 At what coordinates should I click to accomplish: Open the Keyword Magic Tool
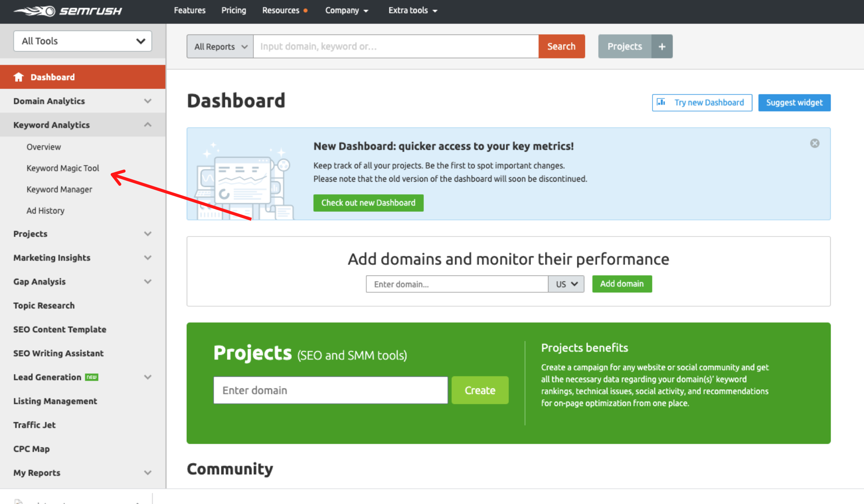[63, 168]
